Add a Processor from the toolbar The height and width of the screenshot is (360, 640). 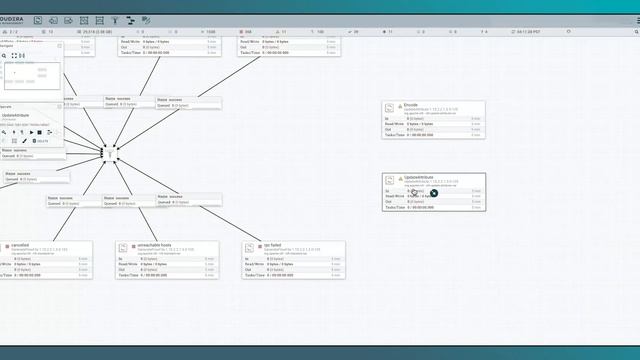[38, 20]
